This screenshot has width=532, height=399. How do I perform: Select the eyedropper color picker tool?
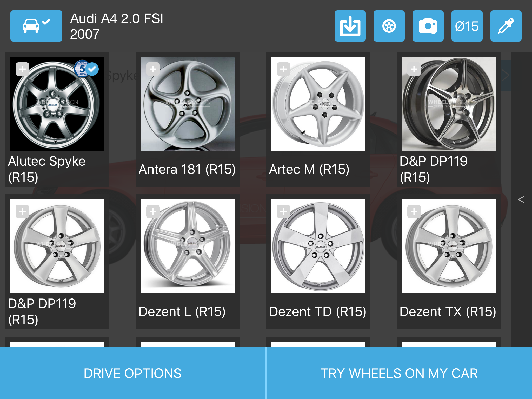[x=506, y=26]
